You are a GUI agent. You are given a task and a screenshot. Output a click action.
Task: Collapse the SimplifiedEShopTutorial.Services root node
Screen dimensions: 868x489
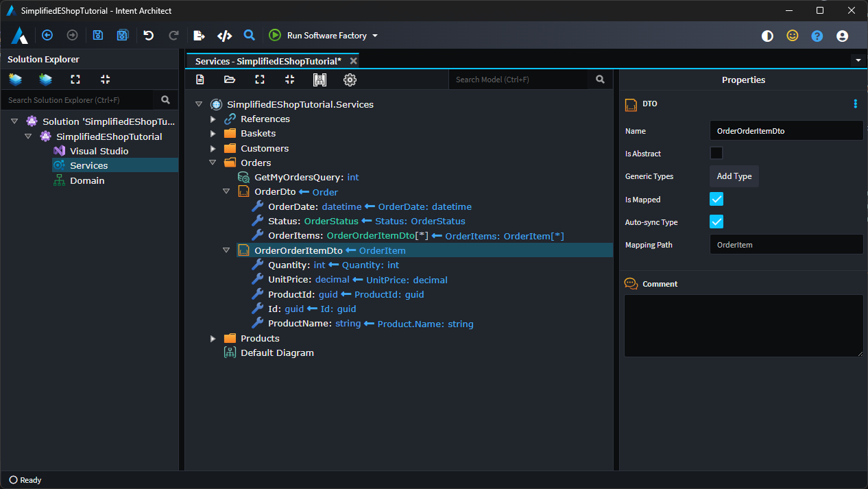[x=199, y=104]
